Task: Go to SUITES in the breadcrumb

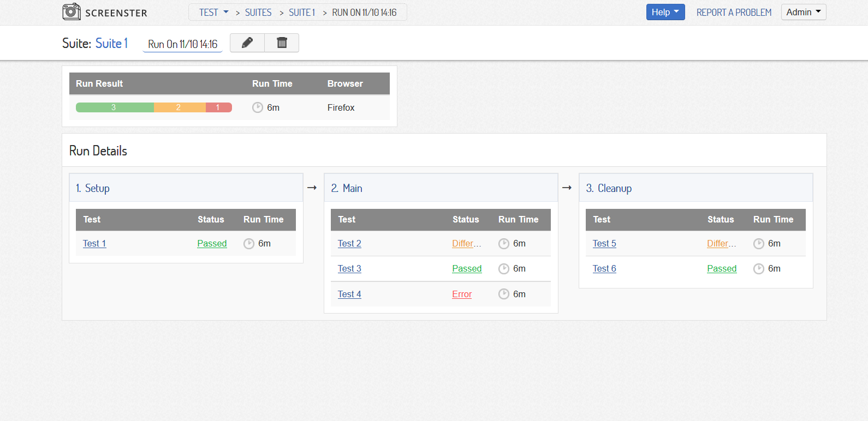Action: (258, 13)
